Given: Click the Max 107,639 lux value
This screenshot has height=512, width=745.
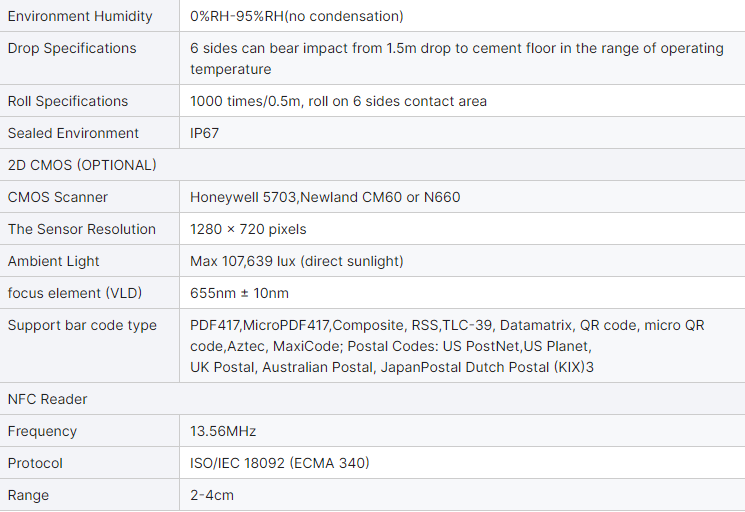Looking at the screenshot, I should pyautogui.click(x=296, y=261).
